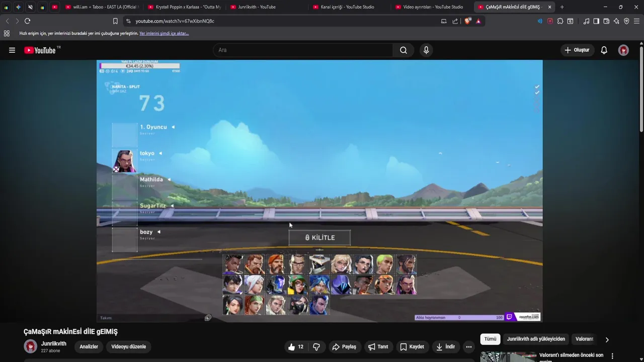The width and height of the screenshot is (644, 362).
Task: Click the search magnifier button
Action: 404,50
